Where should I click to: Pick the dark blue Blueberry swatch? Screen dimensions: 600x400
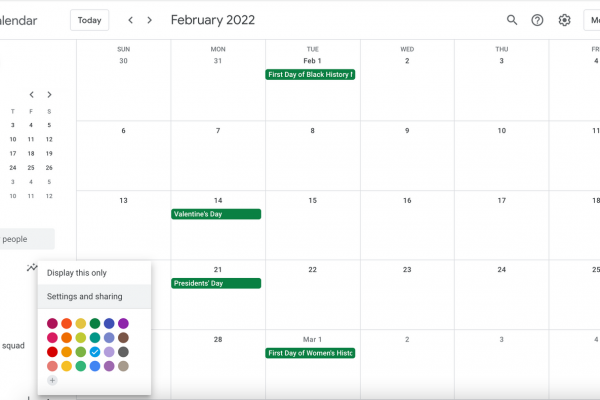click(x=109, y=323)
